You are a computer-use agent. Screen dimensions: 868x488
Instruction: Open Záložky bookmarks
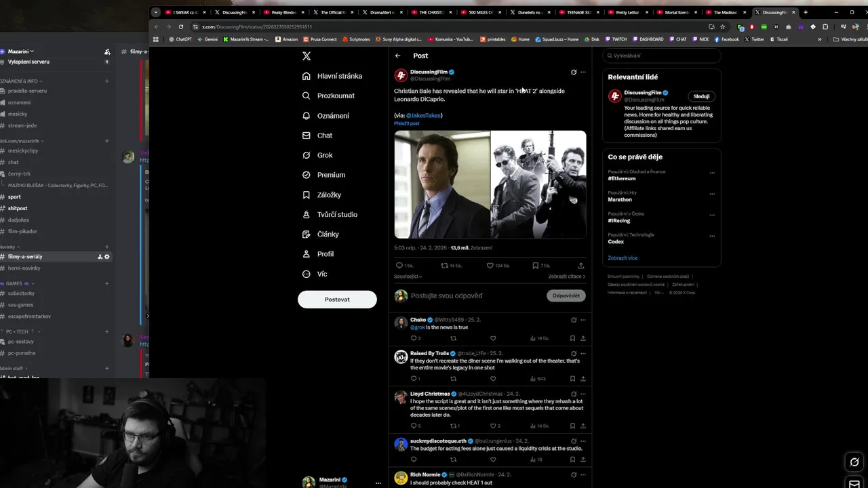coord(321,195)
